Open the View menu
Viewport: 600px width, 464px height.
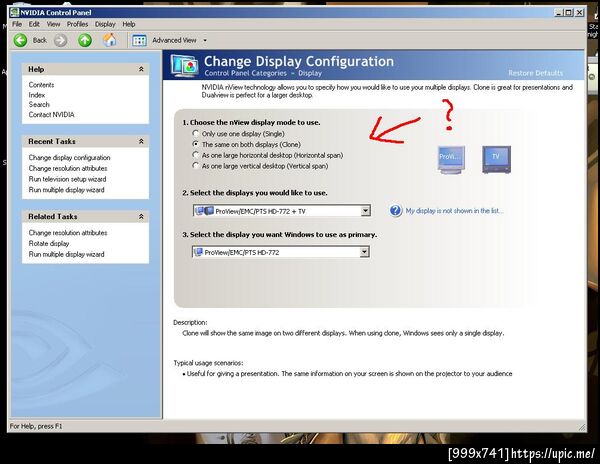(x=54, y=24)
